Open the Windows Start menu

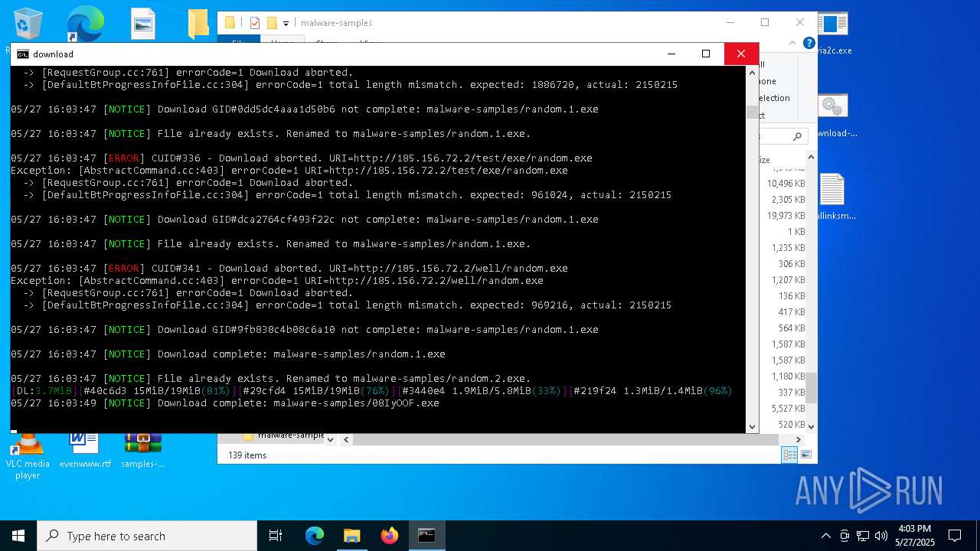18,536
